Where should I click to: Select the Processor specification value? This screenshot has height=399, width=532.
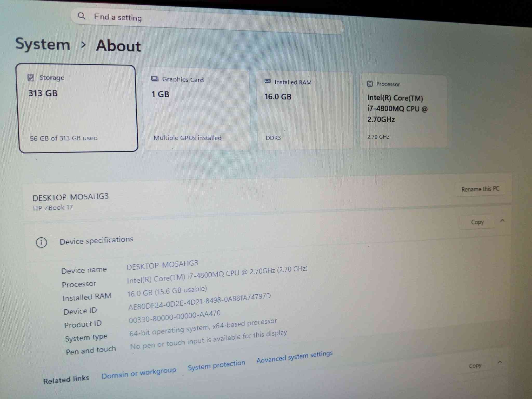pyautogui.click(x=217, y=275)
